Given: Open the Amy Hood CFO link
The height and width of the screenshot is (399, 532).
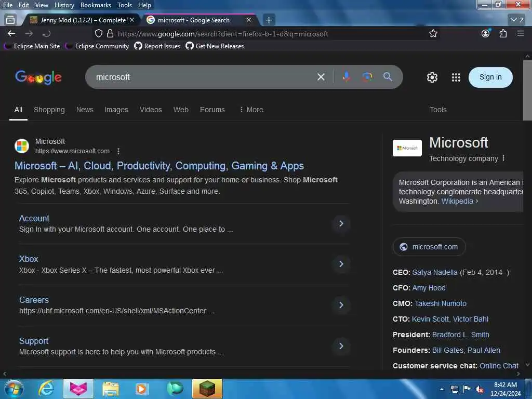Looking at the screenshot, I should pyautogui.click(x=429, y=288).
